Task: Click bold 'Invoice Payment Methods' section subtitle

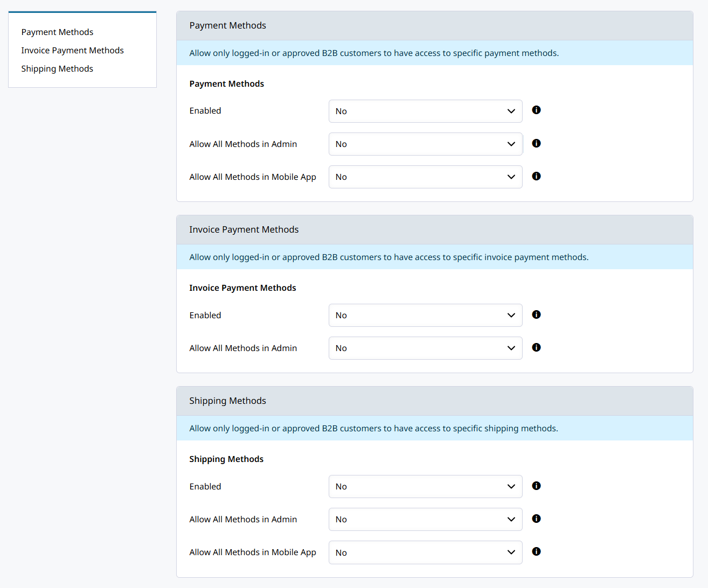Action: 242,288
